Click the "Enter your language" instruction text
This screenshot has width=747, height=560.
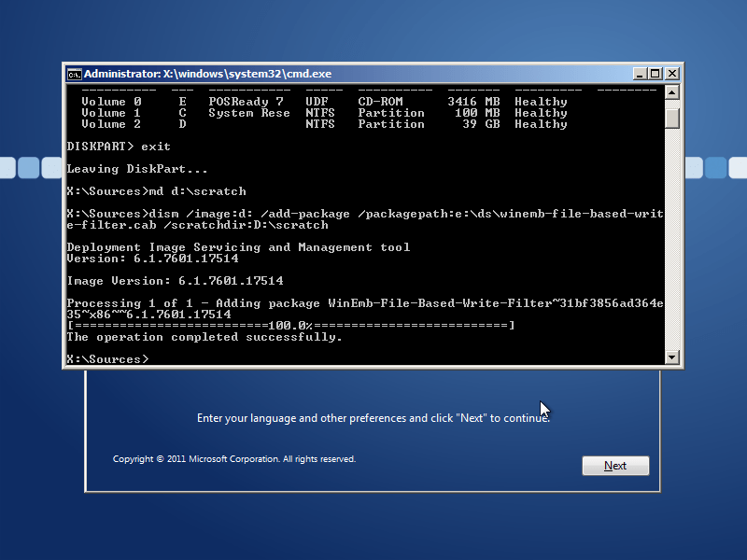(373, 418)
